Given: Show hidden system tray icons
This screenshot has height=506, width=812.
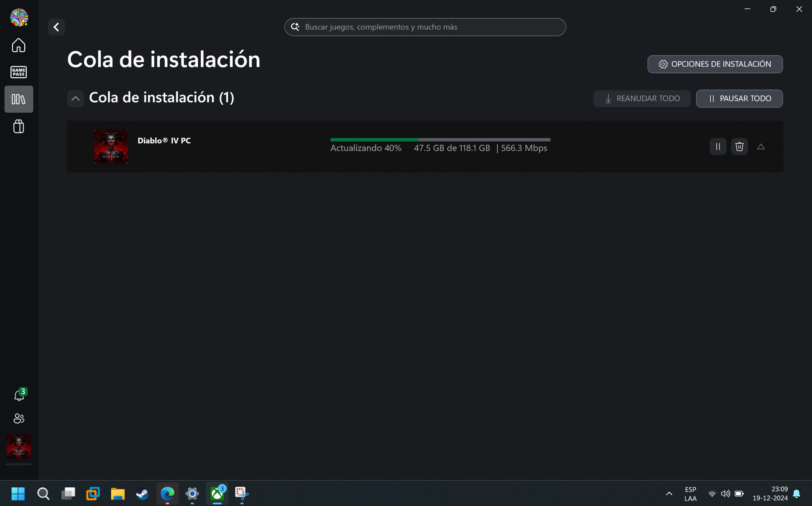Looking at the screenshot, I should click(669, 493).
